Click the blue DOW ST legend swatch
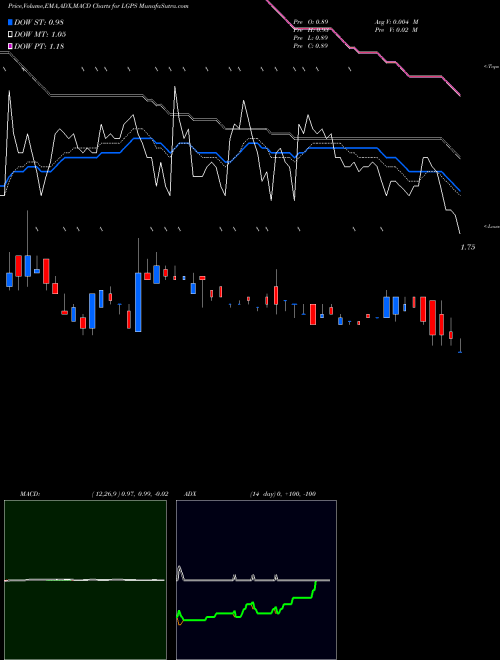Screen dimensions: 500x660 (x=11, y=22)
